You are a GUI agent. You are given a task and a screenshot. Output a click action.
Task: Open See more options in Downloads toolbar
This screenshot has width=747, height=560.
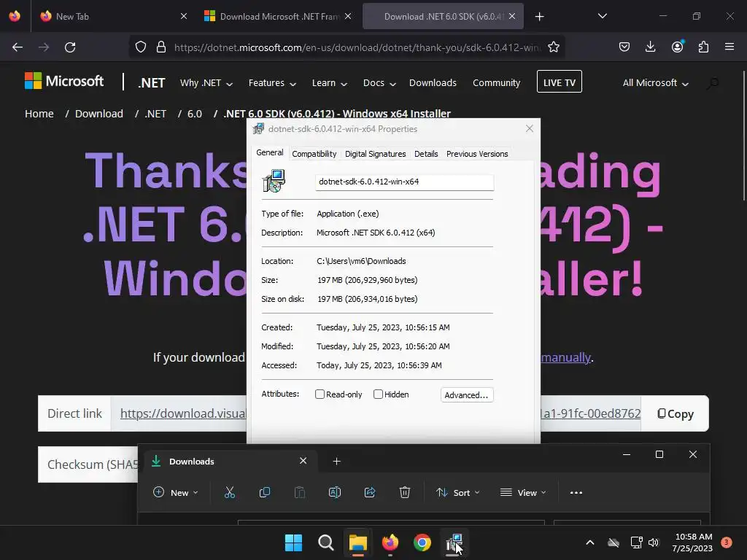tap(576, 492)
